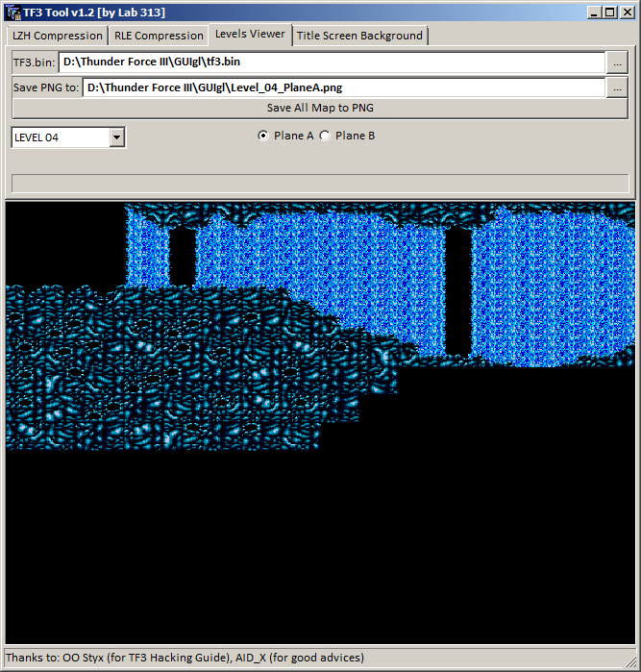Image resolution: width=641 pixels, height=672 pixels.
Task: Click the TF3.bin file path field
Action: tap(332, 62)
